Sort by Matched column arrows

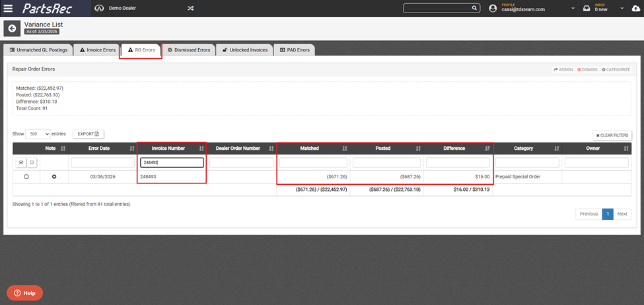(x=345, y=149)
